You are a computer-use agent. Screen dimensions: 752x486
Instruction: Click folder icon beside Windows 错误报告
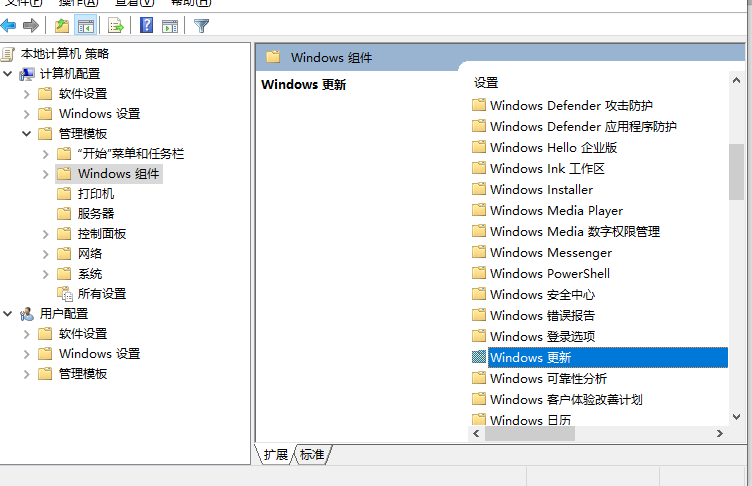[x=479, y=315]
